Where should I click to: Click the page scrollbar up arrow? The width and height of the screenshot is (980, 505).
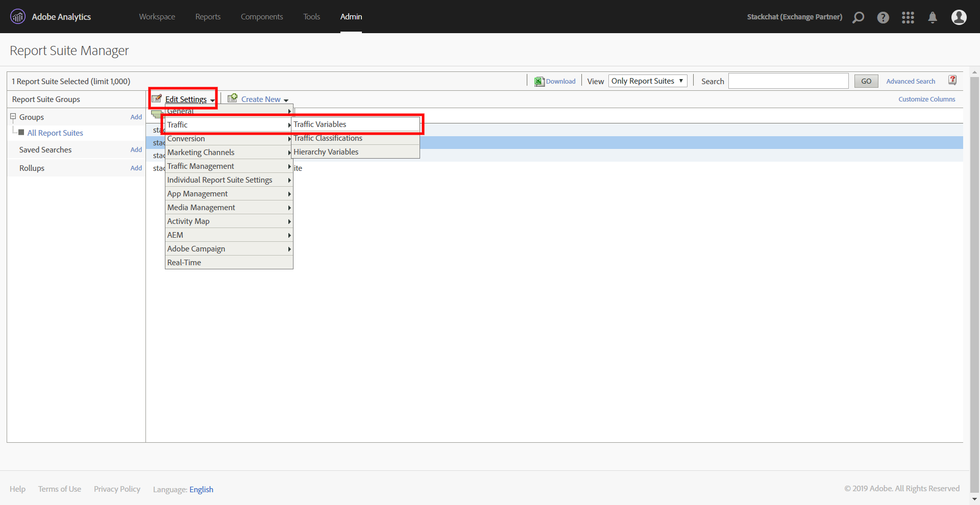974,72
